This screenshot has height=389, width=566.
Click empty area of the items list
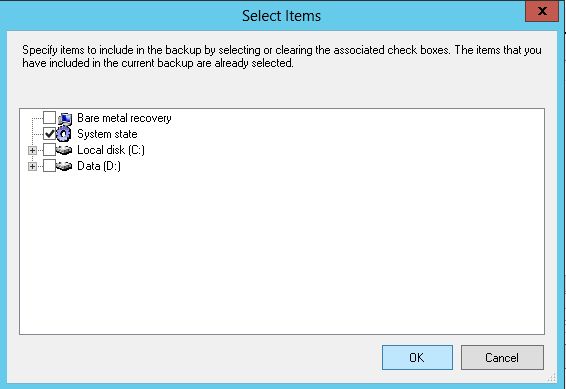[282, 253]
